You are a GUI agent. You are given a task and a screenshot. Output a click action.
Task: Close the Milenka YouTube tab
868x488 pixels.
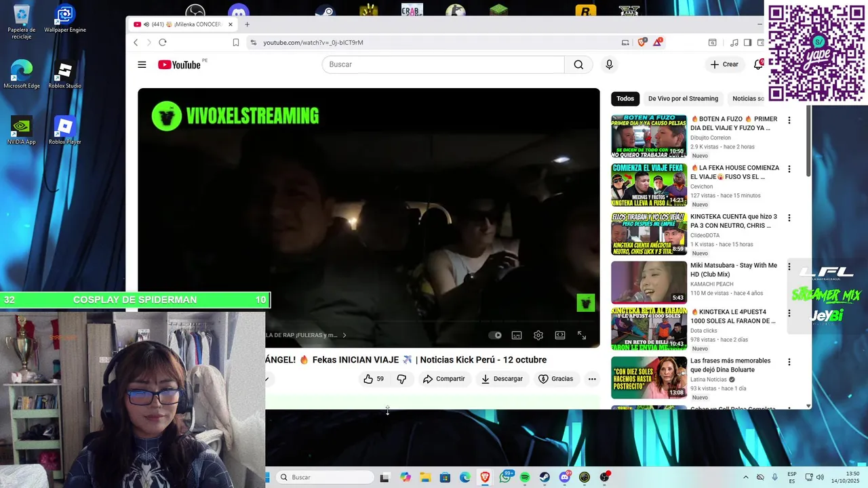[x=231, y=24]
